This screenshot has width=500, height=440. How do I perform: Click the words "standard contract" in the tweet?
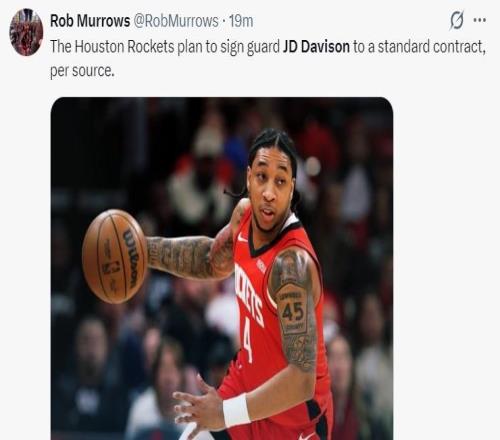click(430, 46)
